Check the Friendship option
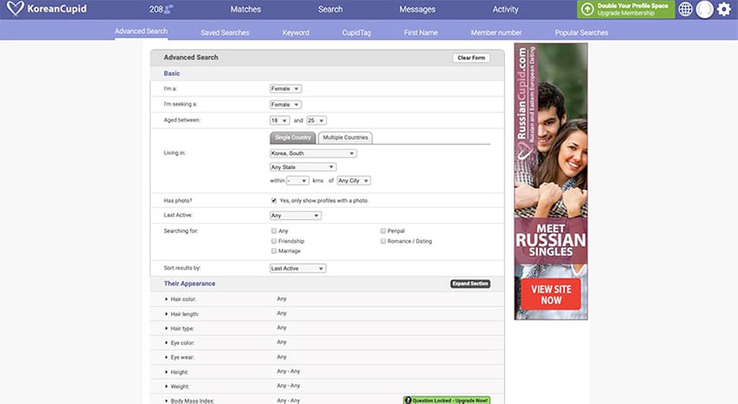 point(273,241)
